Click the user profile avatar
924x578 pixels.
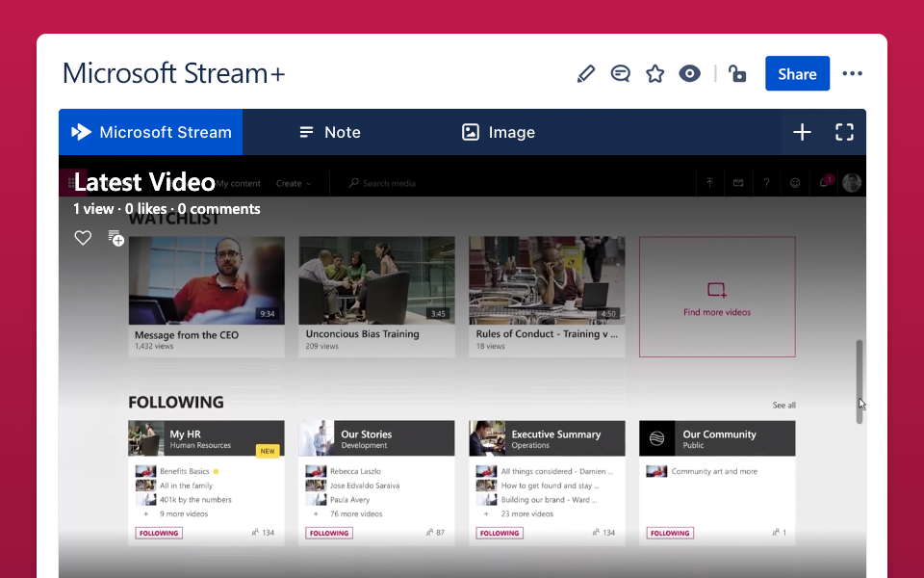pyautogui.click(x=852, y=183)
